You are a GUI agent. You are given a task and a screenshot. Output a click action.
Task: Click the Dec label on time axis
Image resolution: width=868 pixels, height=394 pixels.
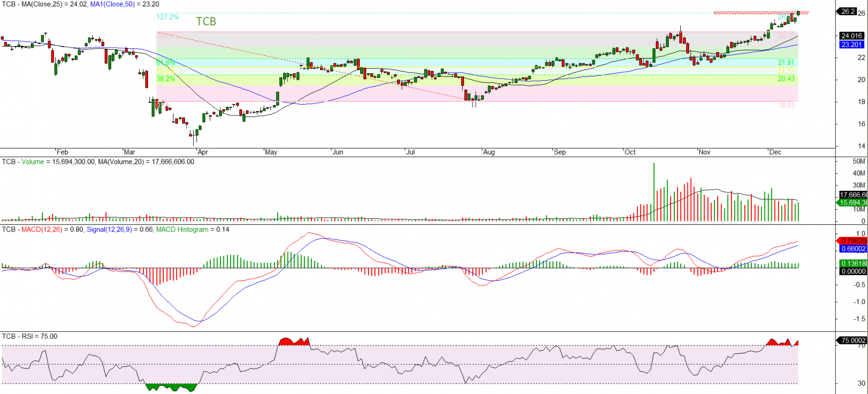pyautogui.click(x=775, y=152)
